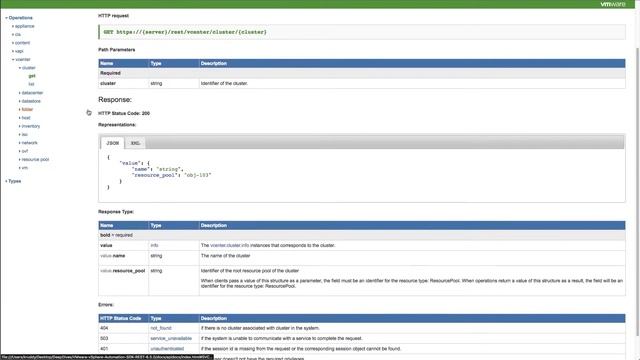Open the not_found error type link

[x=161, y=328]
